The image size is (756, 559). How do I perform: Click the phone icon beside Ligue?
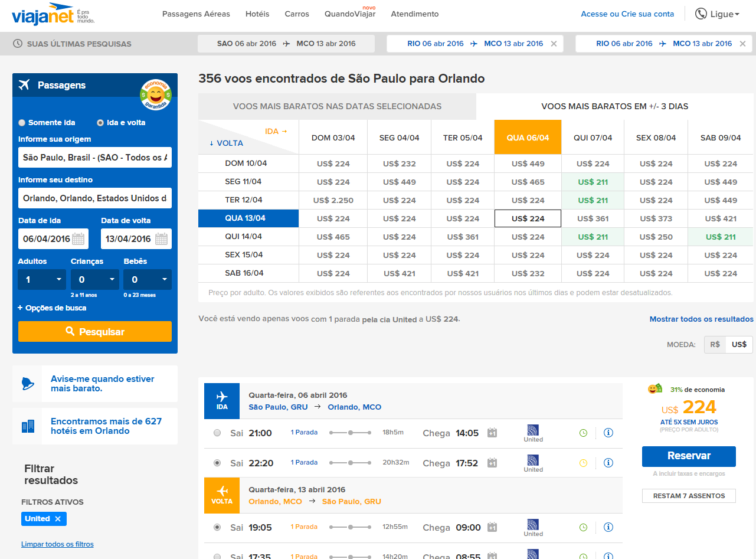(701, 14)
